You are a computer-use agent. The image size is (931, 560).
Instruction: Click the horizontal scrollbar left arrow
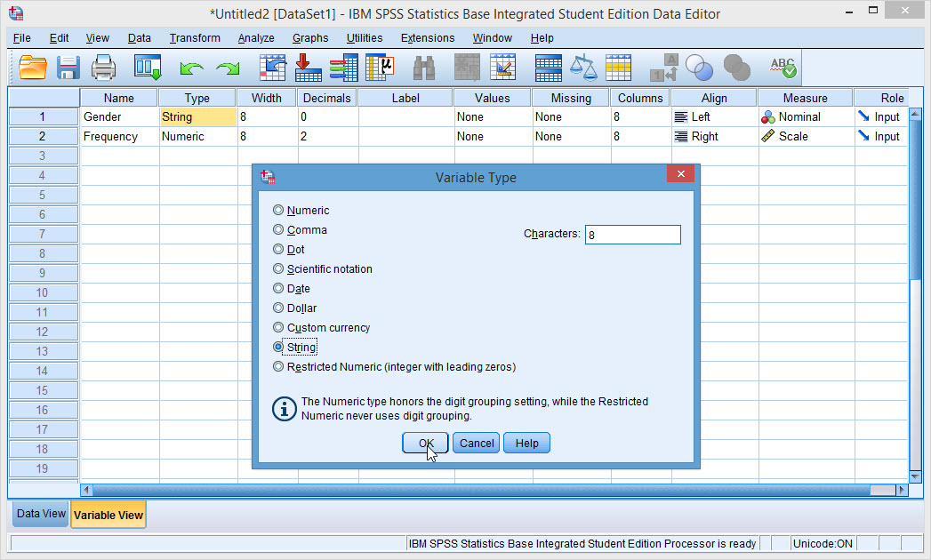point(86,490)
